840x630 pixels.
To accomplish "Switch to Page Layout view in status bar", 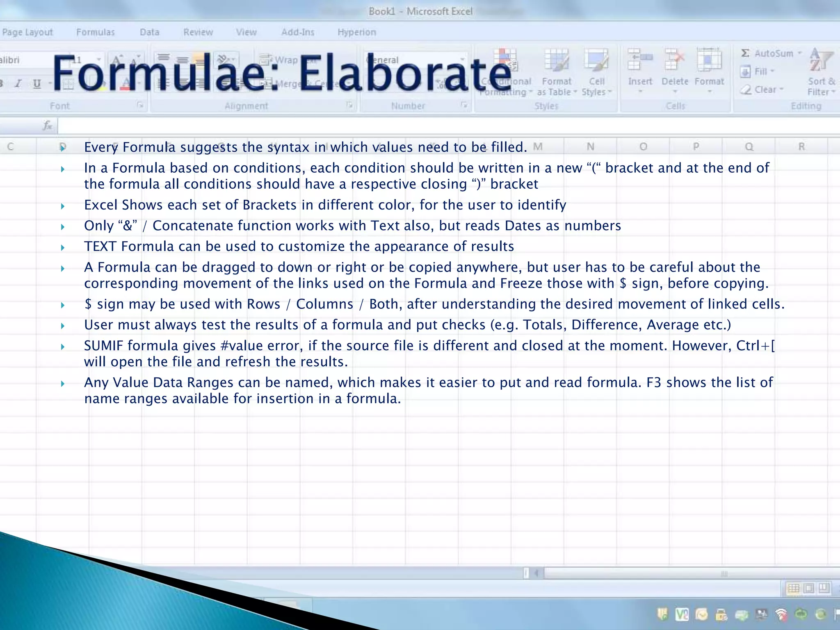I will (x=809, y=589).
